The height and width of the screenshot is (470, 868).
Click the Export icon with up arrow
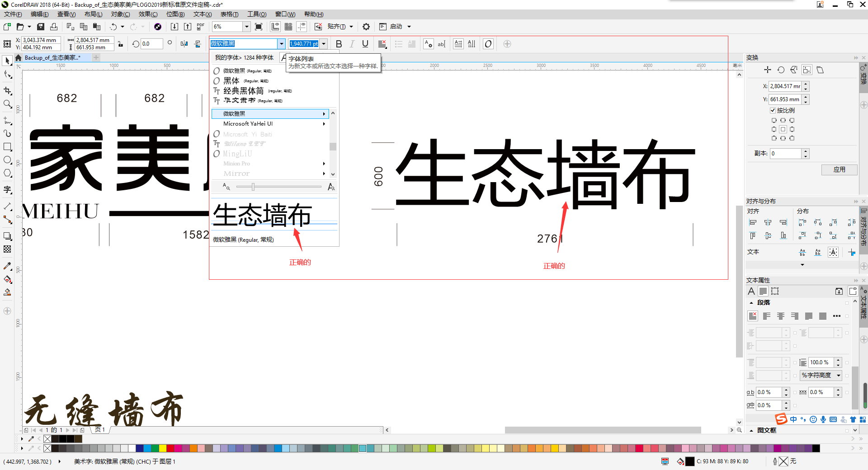[x=188, y=27]
